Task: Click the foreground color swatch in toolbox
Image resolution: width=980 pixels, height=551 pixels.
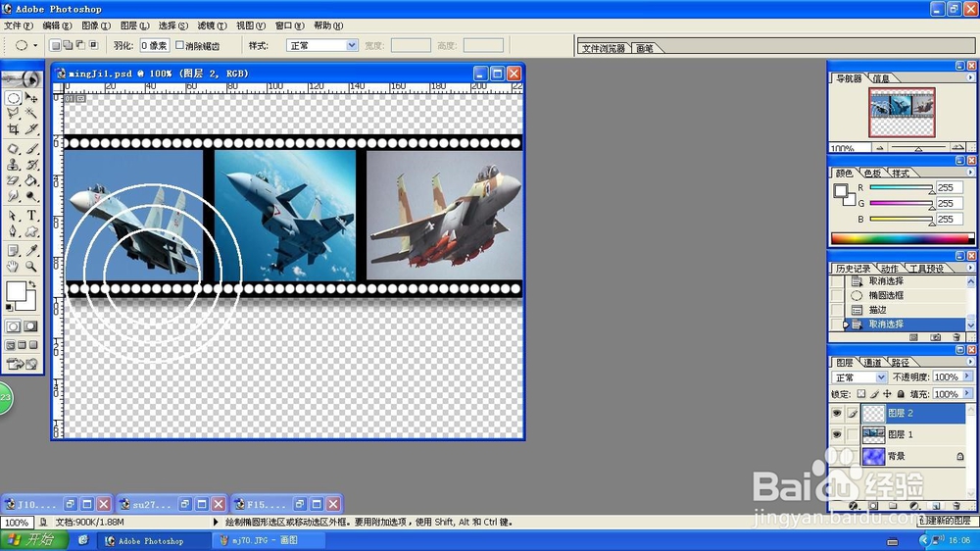Action: click(17, 292)
